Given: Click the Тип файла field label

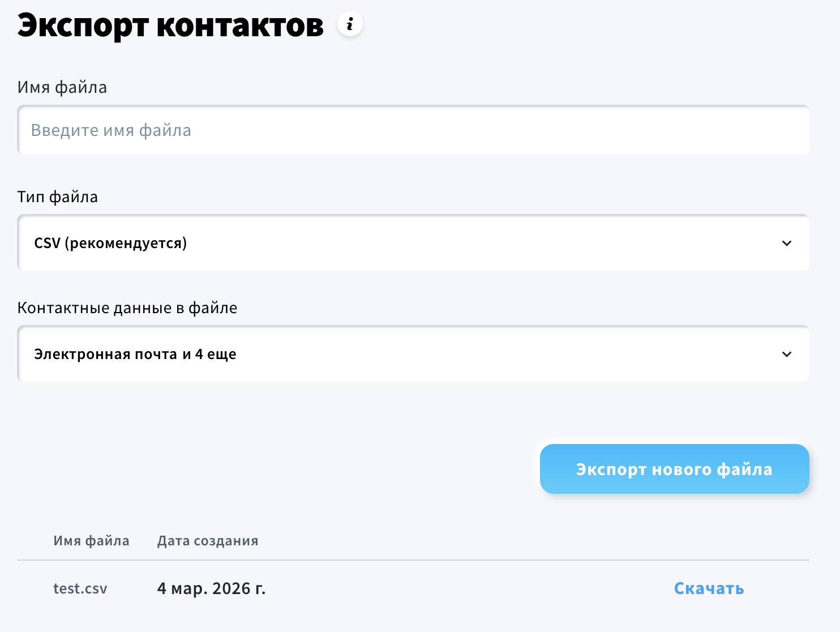Looking at the screenshot, I should 57,197.
